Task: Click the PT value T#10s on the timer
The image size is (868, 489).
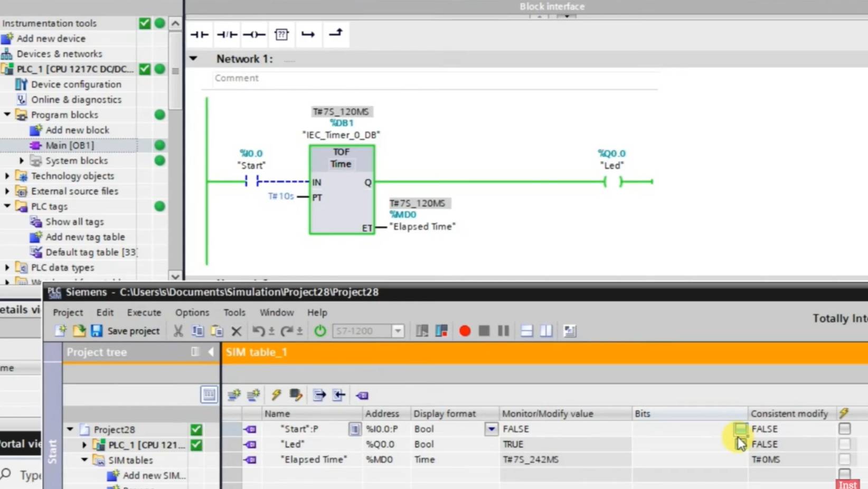Action: click(280, 196)
